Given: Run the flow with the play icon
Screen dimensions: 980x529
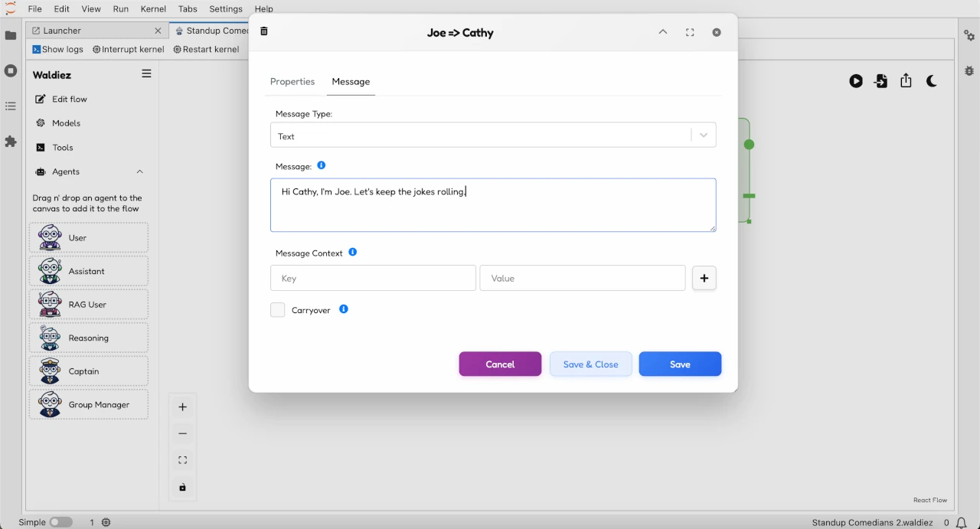Looking at the screenshot, I should (x=855, y=80).
